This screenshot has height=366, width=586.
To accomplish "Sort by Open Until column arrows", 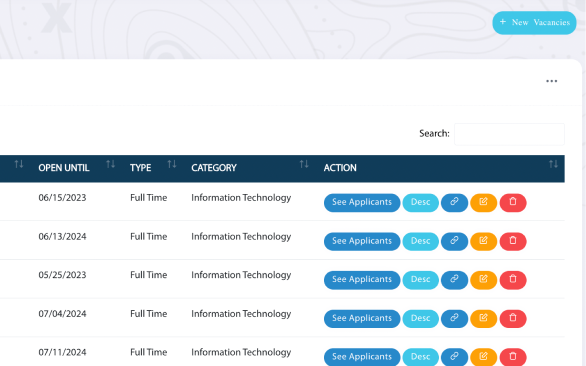I will tap(110, 164).
